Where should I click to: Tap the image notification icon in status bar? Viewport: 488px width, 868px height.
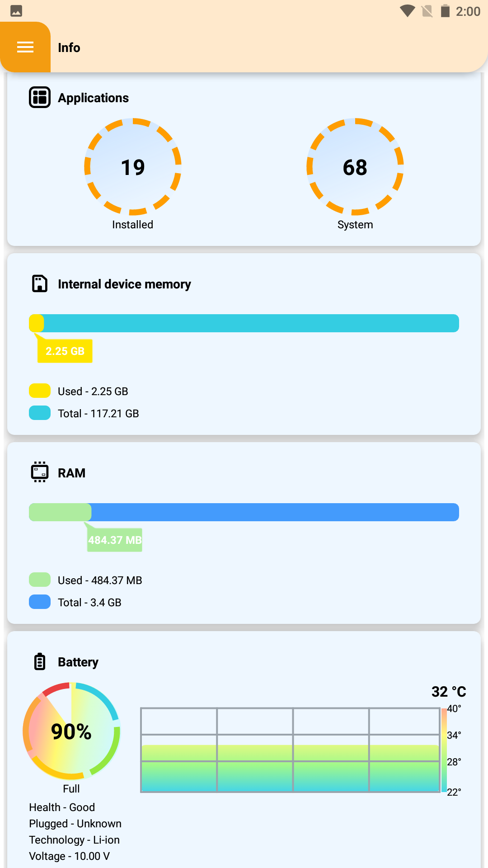16,11
